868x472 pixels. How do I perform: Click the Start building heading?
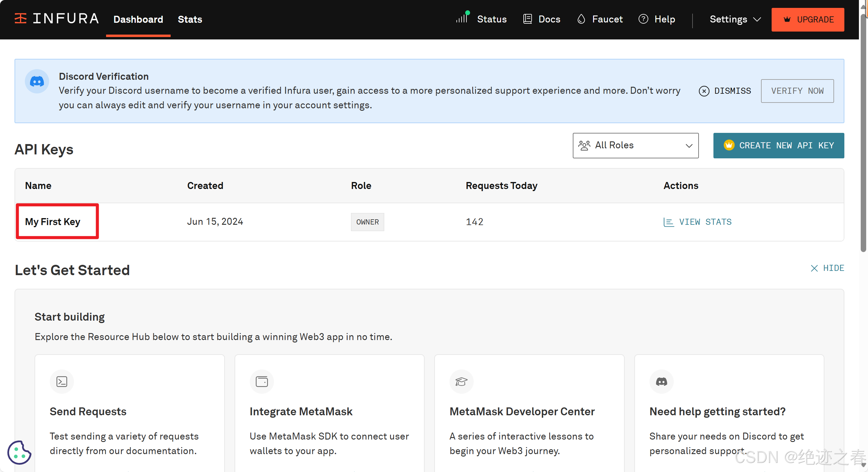pyautogui.click(x=69, y=317)
